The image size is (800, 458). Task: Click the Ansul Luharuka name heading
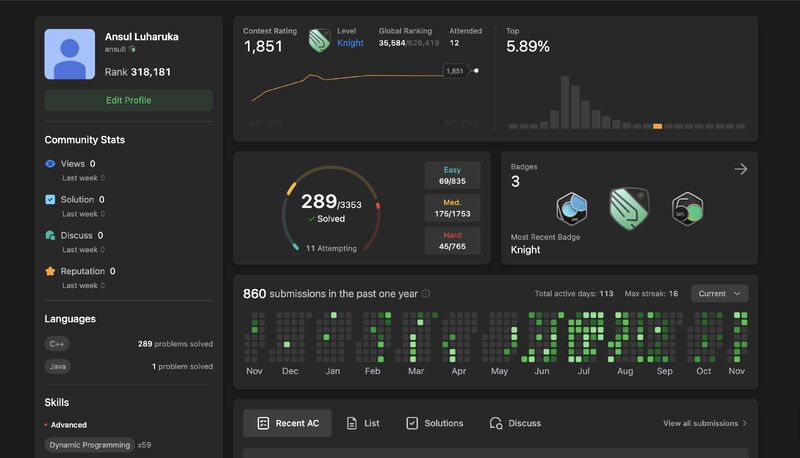tap(142, 37)
